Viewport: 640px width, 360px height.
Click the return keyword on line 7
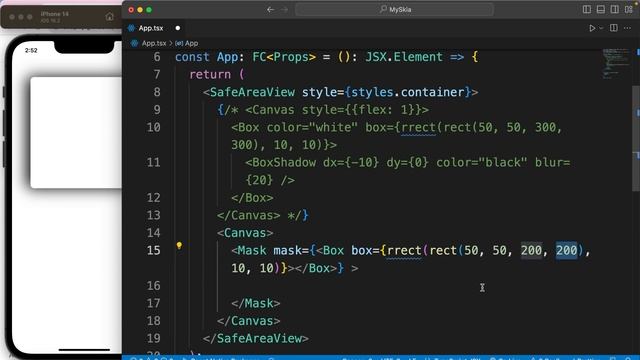210,74
